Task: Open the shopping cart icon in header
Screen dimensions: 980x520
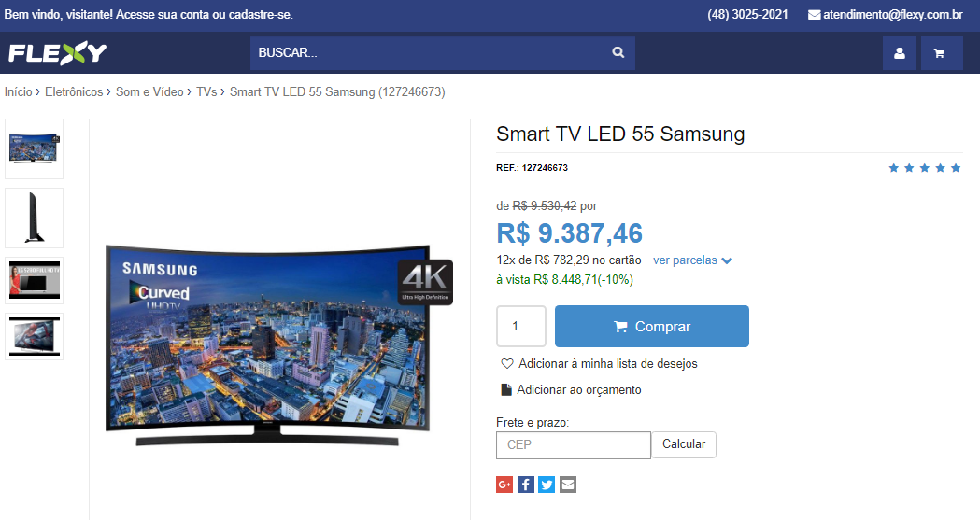Action: click(x=942, y=53)
